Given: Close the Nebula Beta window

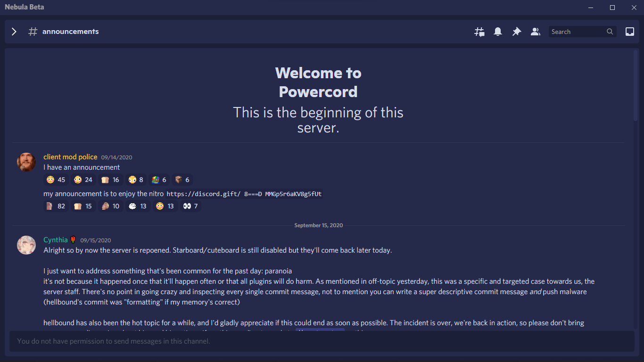Looking at the screenshot, I should (x=634, y=7).
